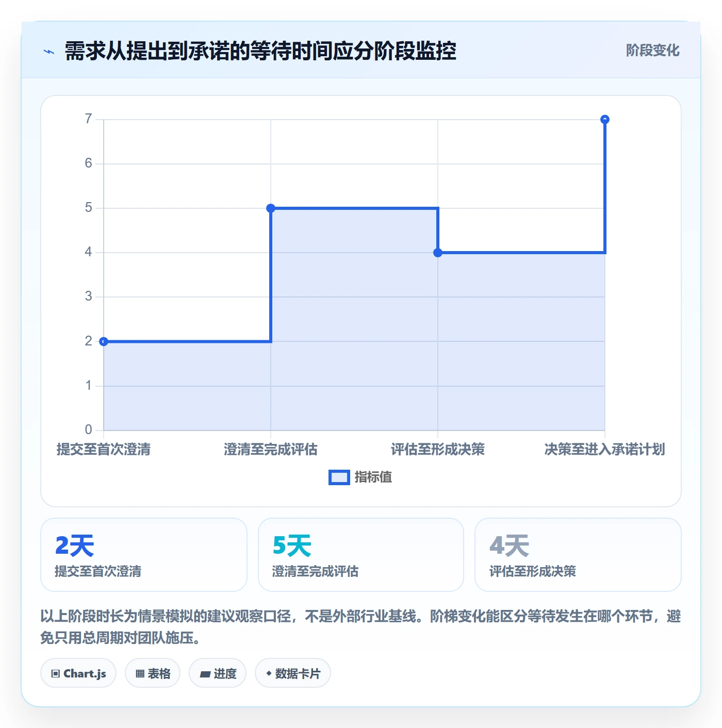Click the 4天 stat card

coord(578,555)
